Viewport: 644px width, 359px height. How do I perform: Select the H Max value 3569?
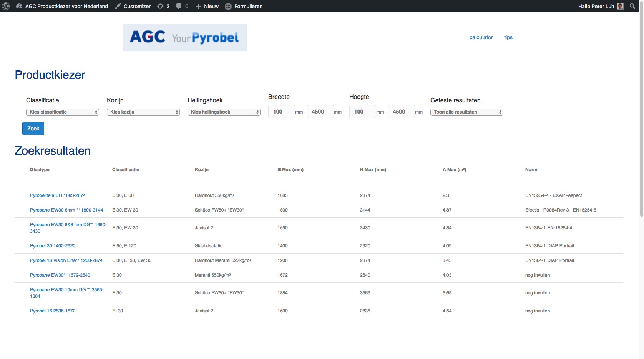pyautogui.click(x=365, y=293)
